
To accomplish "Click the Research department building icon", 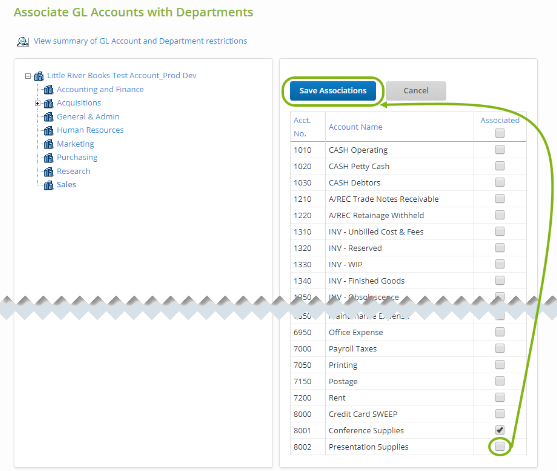I will coord(48,172).
